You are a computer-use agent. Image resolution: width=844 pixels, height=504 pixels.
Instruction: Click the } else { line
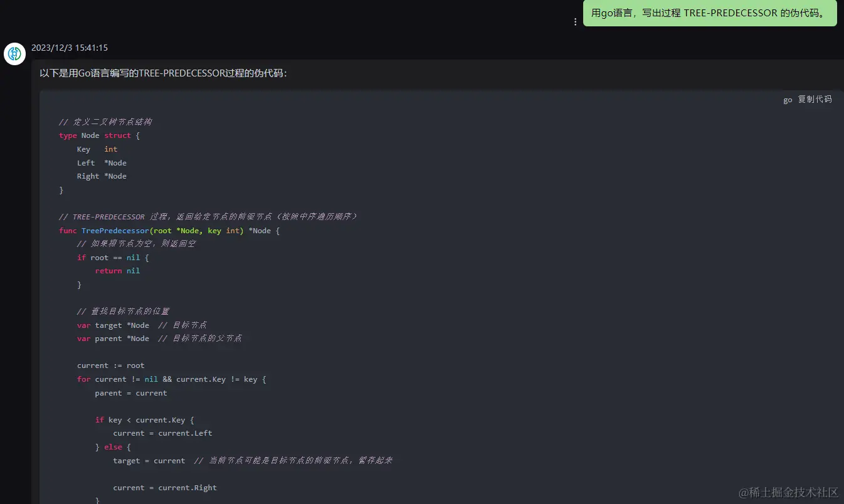(113, 447)
